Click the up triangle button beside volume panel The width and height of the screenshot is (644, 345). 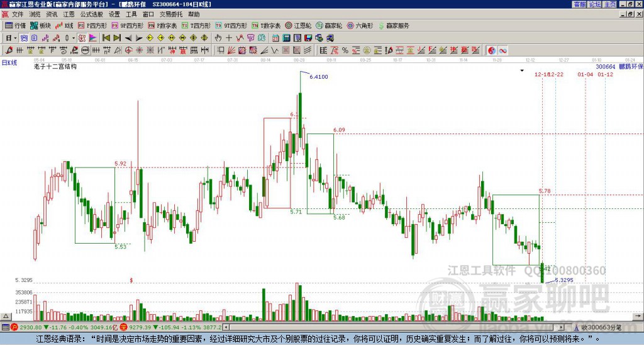(x=6, y=316)
